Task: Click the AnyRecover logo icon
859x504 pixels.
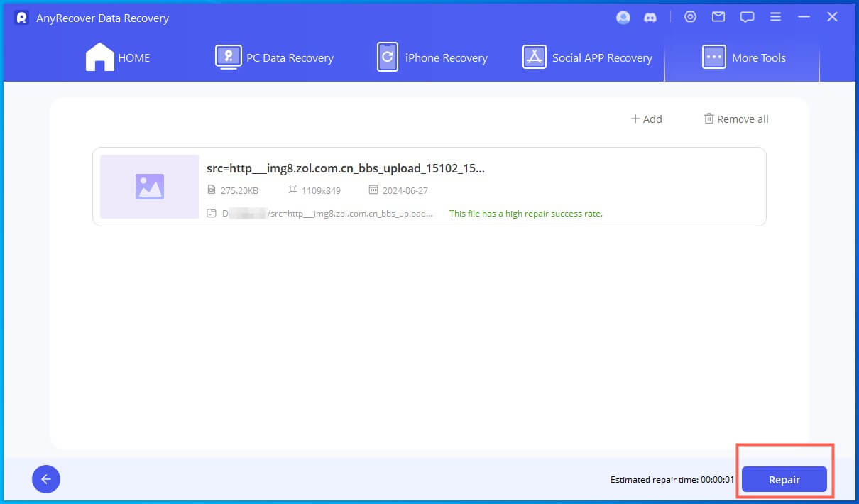Action: click(x=21, y=18)
